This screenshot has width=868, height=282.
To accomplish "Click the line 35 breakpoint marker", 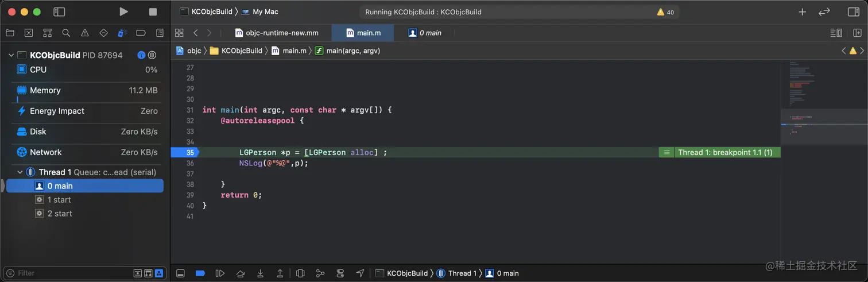I will pyautogui.click(x=184, y=152).
